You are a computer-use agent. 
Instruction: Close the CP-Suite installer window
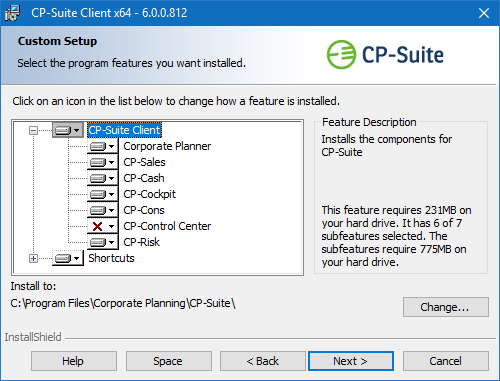click(x=484, y=13)
